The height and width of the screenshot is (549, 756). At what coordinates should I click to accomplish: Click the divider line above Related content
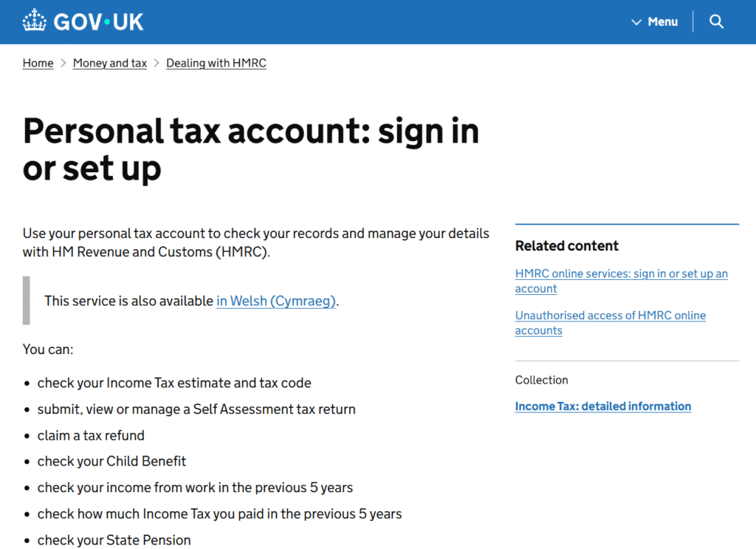pos(627,225)
